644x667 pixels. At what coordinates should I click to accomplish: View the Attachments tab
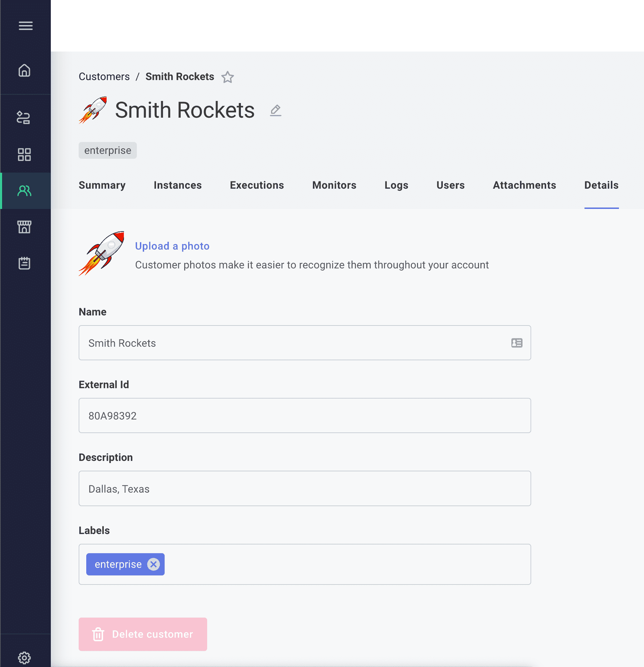point(524,185)
